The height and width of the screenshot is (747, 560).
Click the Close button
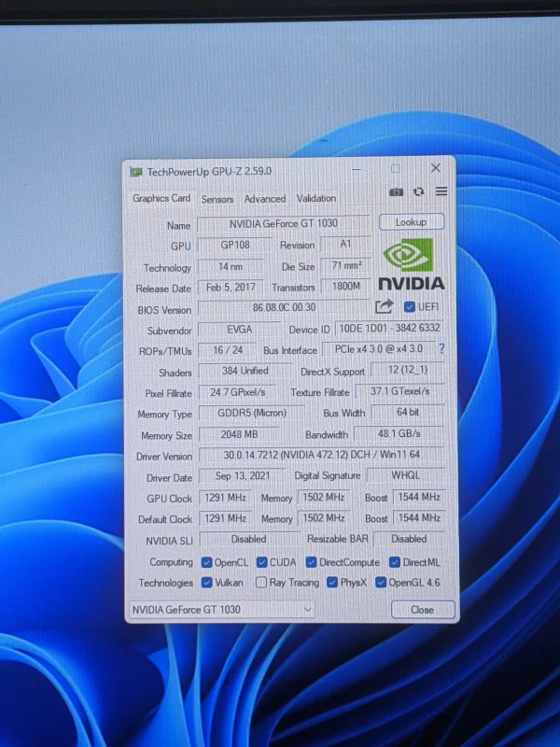coord(423,610)
